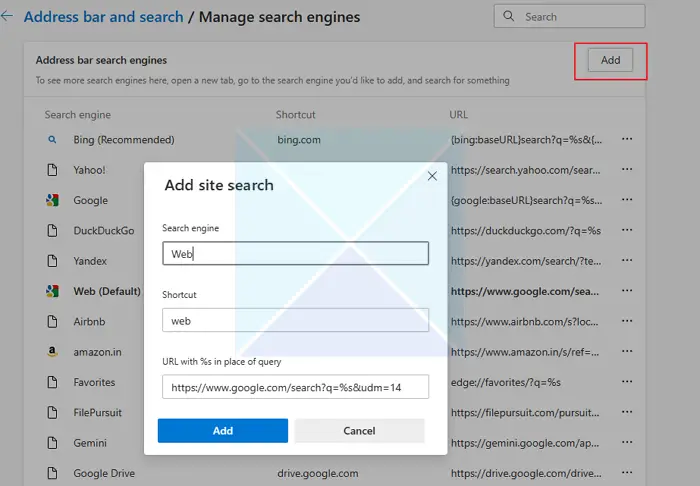700x486 pixels.
Task: Select the Google entry name
Action: pyautogui.click(x=91, y=200)
